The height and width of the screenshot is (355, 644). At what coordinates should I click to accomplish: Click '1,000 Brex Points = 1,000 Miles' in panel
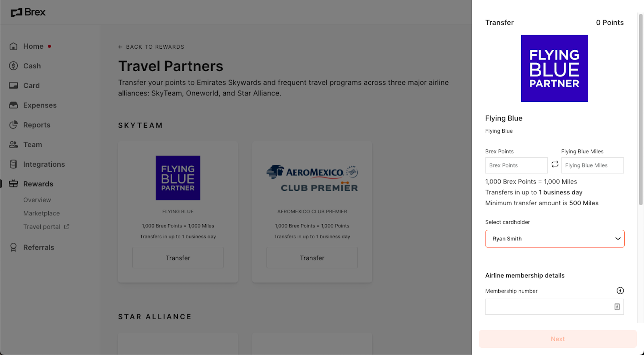531,182
